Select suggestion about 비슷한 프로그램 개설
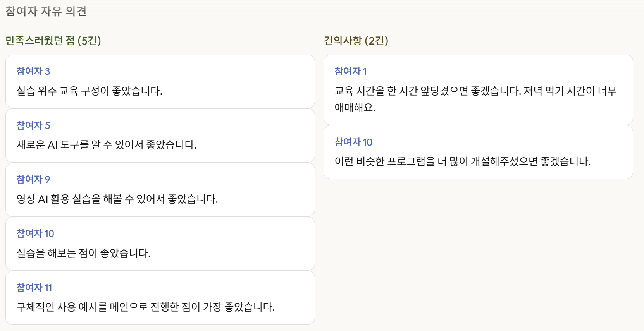Screen dimensions: 644x331 pyautogui.click(x=463, y=161)
